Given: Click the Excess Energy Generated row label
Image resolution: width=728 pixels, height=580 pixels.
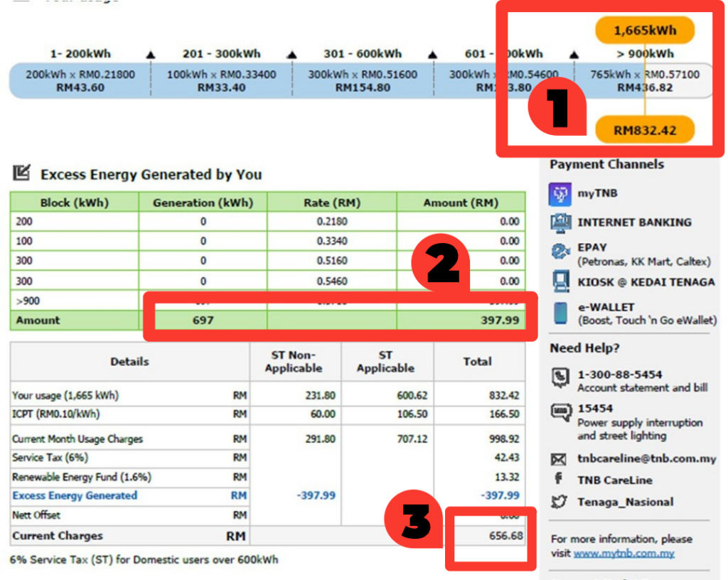Looking at the screenshot, I should pos(75,495).
